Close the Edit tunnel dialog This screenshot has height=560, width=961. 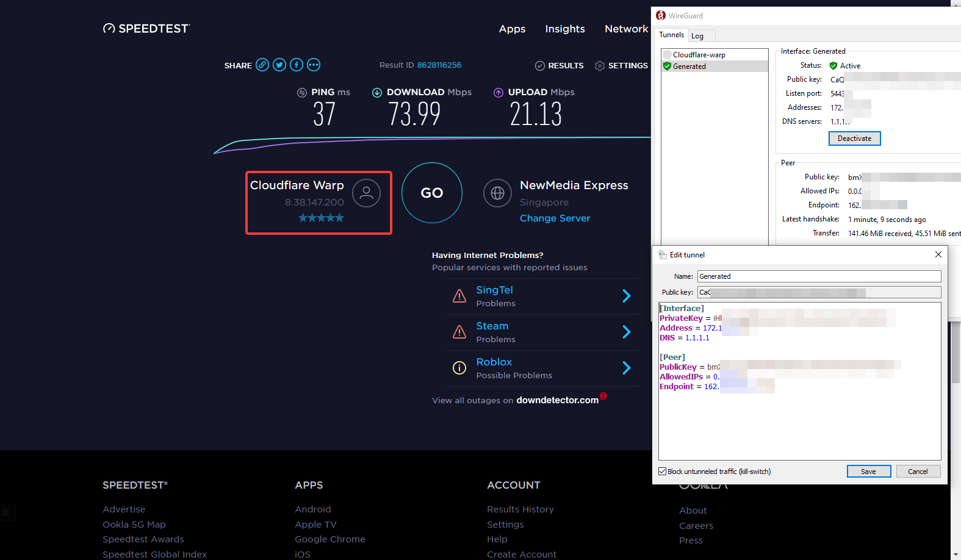coord(938,254)
